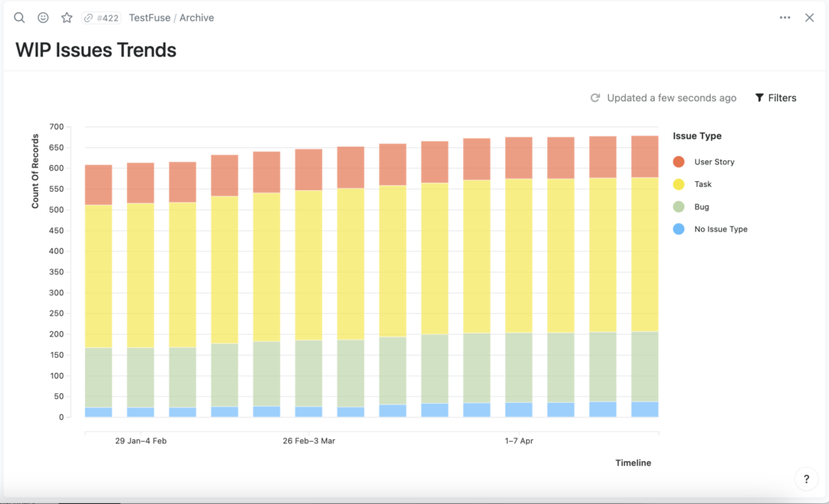Copy link via #422 badge
This screenshot has height=504, width=829.
coord(101,18)
